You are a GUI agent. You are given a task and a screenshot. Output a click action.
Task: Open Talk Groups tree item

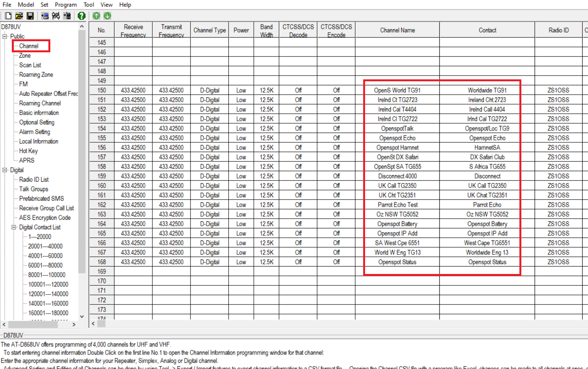click(34, 189)
